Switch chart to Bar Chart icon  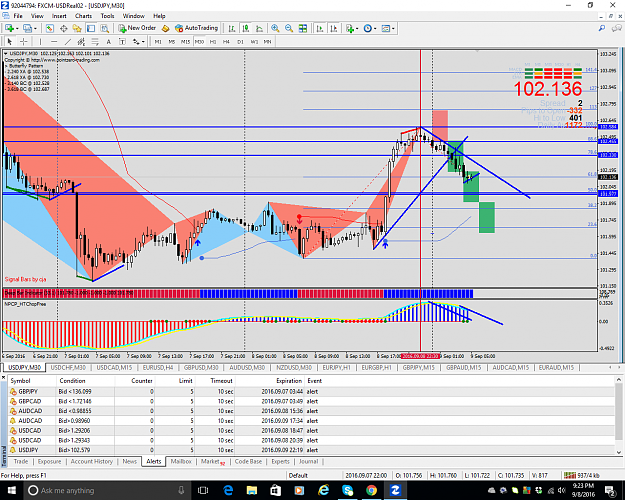pyautogui.click(x=232, y=28)
